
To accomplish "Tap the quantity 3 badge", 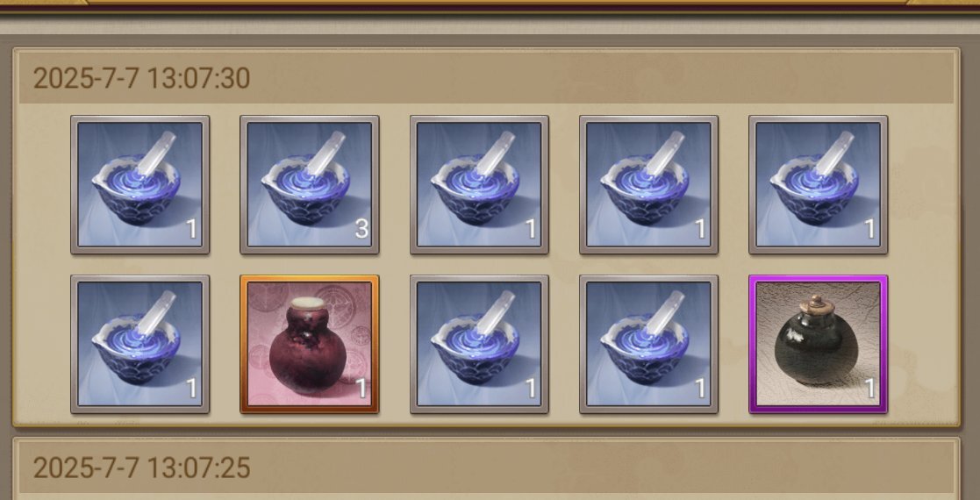I will 361,229.
